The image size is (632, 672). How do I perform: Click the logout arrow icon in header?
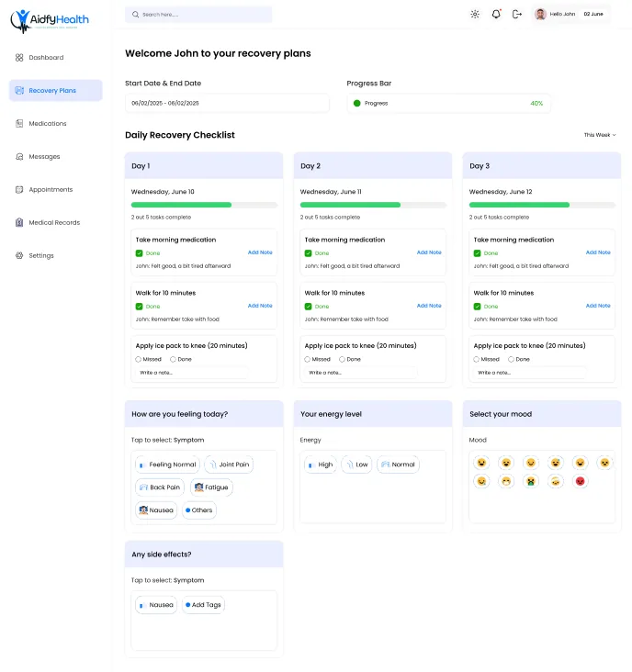[517, 14]
